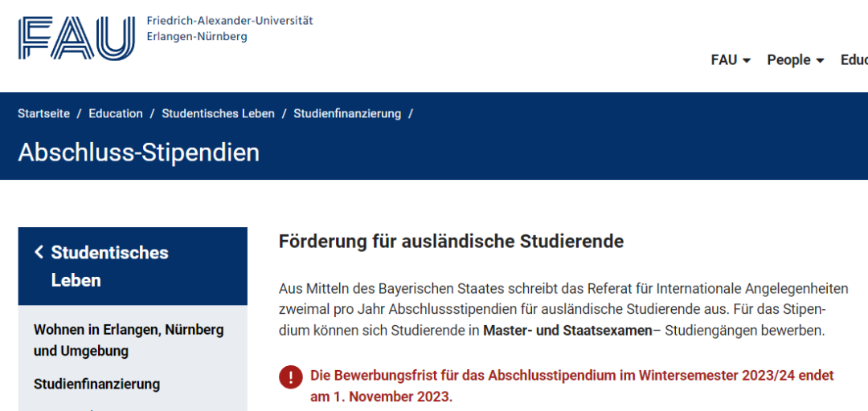Click the Abschluss-Stipendien page title
The width and height of the screenshot is (868, 411).
138,153
